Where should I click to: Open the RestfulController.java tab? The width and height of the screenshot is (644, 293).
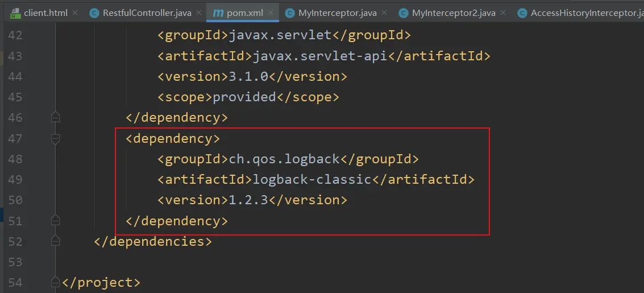[147, 13]
